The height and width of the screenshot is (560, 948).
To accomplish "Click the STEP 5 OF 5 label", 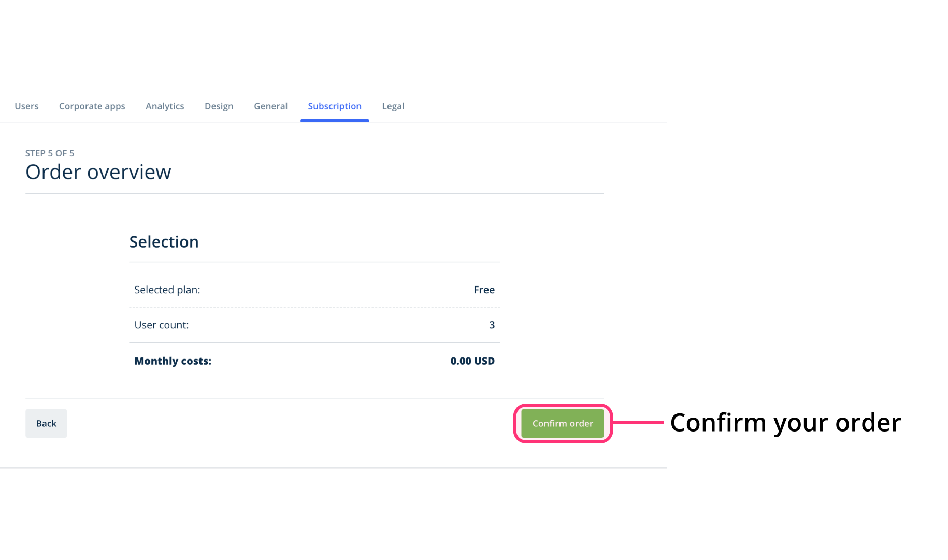I will 50,153.
